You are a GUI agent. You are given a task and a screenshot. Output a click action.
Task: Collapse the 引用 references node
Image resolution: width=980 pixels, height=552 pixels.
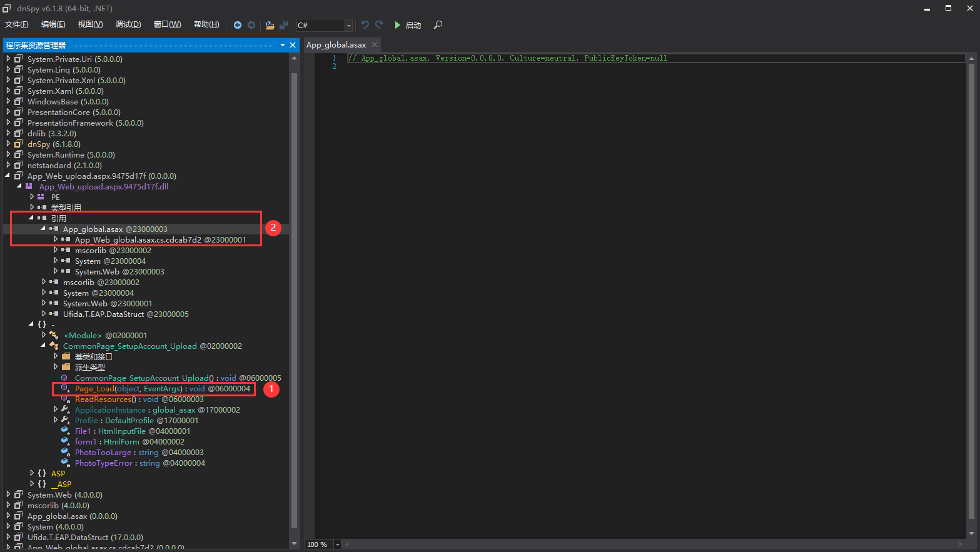31,218
